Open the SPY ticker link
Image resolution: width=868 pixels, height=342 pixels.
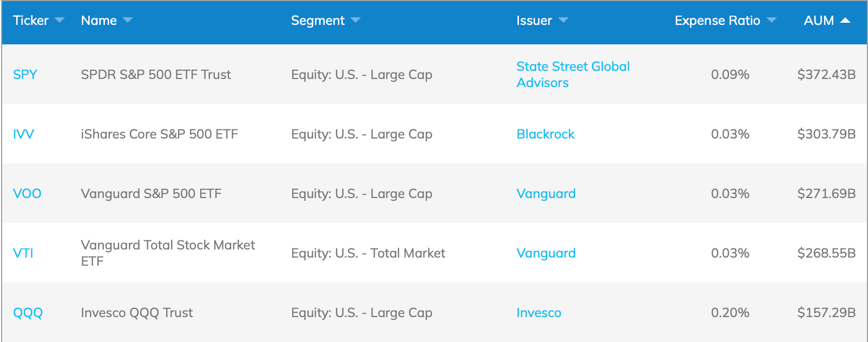tap(25, 75)
